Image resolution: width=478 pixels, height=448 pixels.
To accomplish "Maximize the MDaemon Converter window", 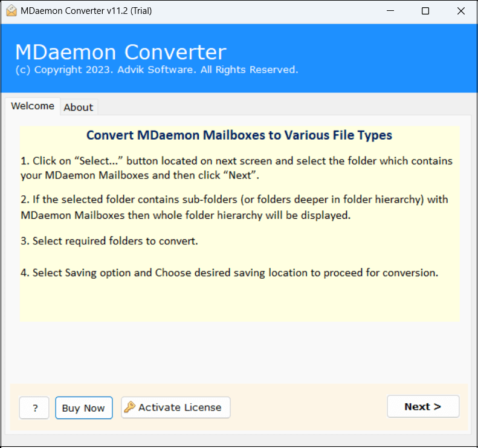I will point(425,11).
